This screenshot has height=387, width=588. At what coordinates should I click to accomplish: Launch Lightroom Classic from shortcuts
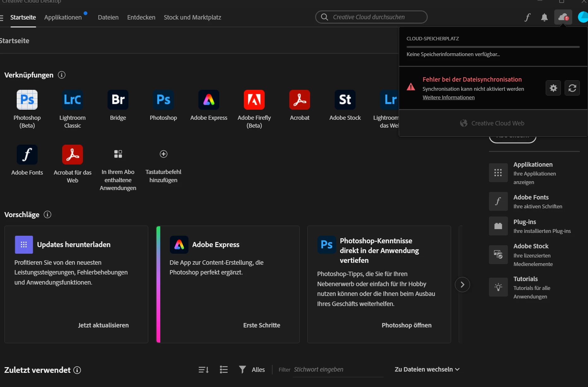coord(73,100)
